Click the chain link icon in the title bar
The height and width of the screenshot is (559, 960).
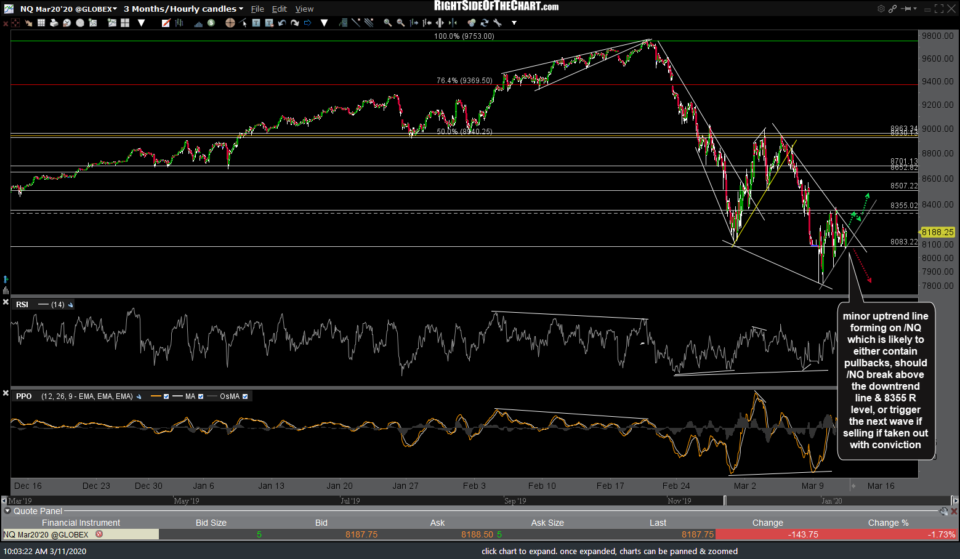893,9
